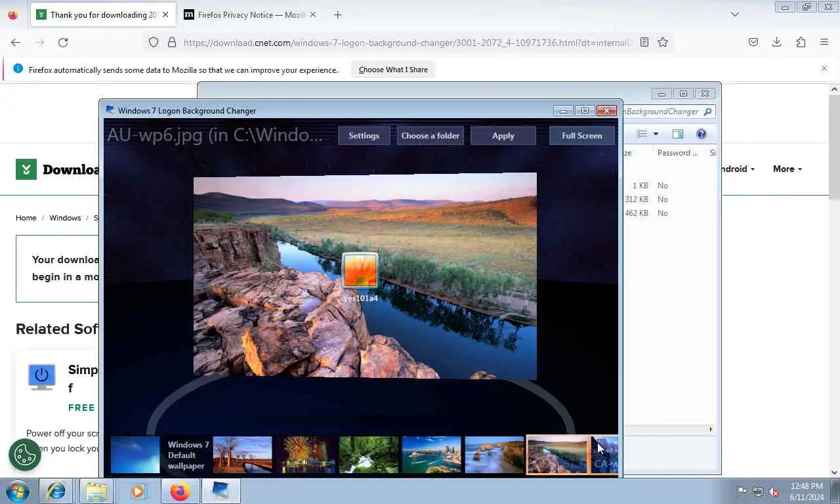Click the CNET Download logo icon
Viewport: 840px width, 504px height.
(26, 169)
